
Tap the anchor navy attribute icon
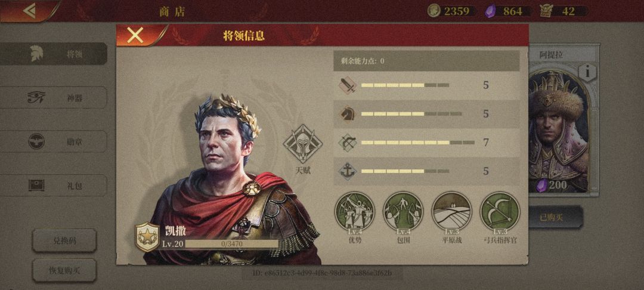347,171
